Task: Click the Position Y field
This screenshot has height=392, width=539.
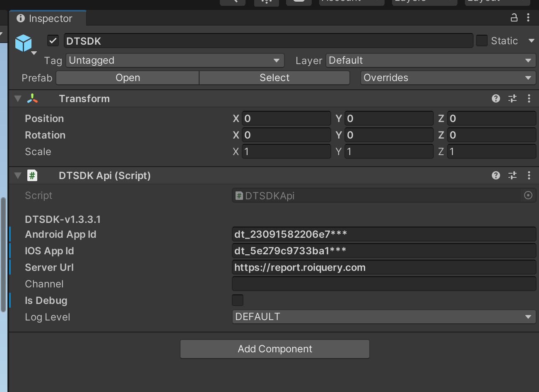Action: (389, 119)
